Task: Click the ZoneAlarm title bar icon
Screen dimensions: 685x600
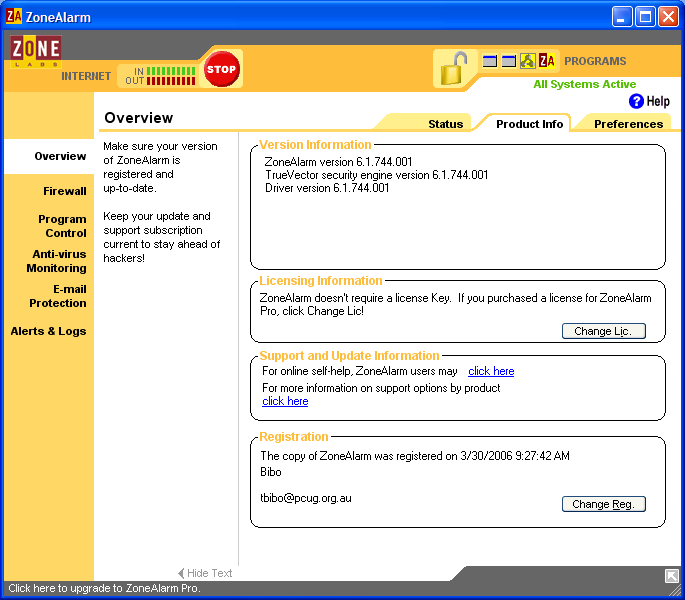Action: coord(14,17)
